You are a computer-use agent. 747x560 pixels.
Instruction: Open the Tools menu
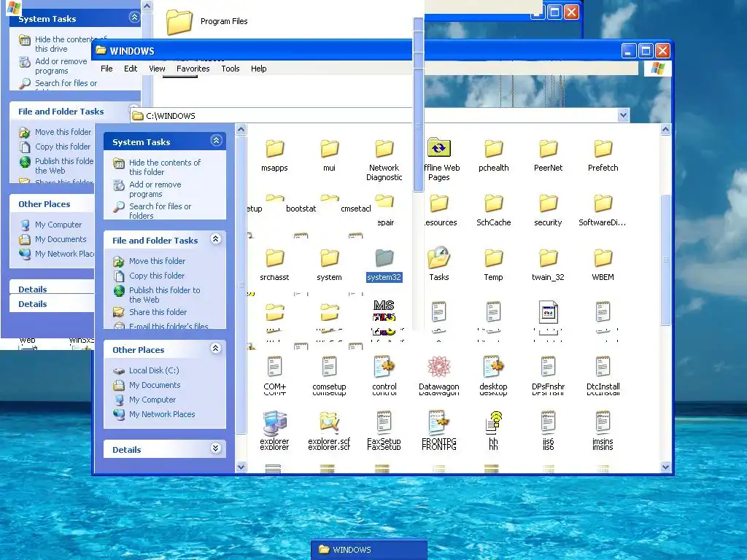[230, 69]
